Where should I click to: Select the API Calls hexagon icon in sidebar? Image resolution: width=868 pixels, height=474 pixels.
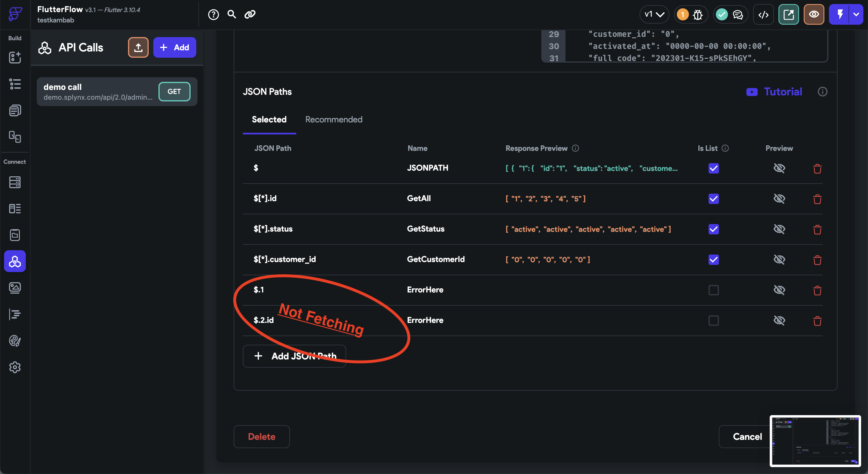15,261
